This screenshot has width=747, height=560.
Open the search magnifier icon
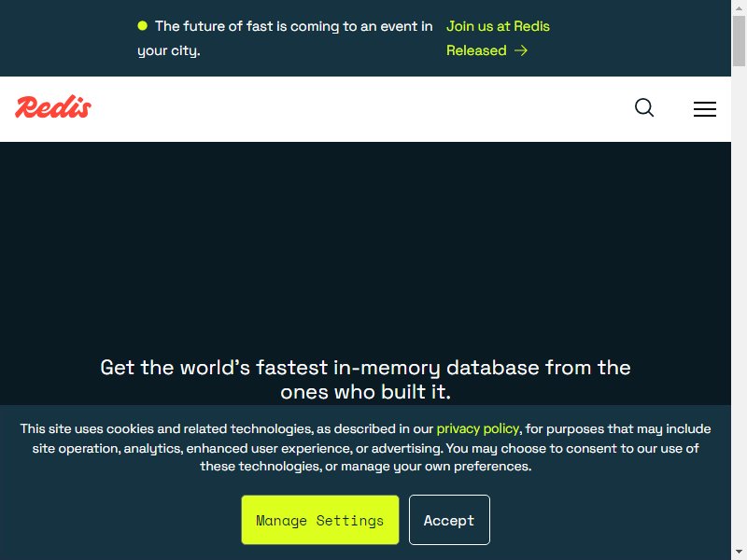644,107
